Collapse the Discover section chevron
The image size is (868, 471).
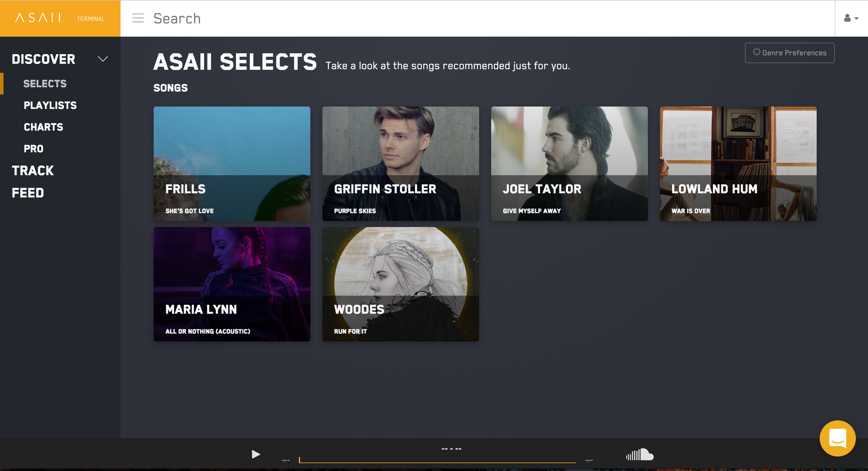click(x=103, y=59)
